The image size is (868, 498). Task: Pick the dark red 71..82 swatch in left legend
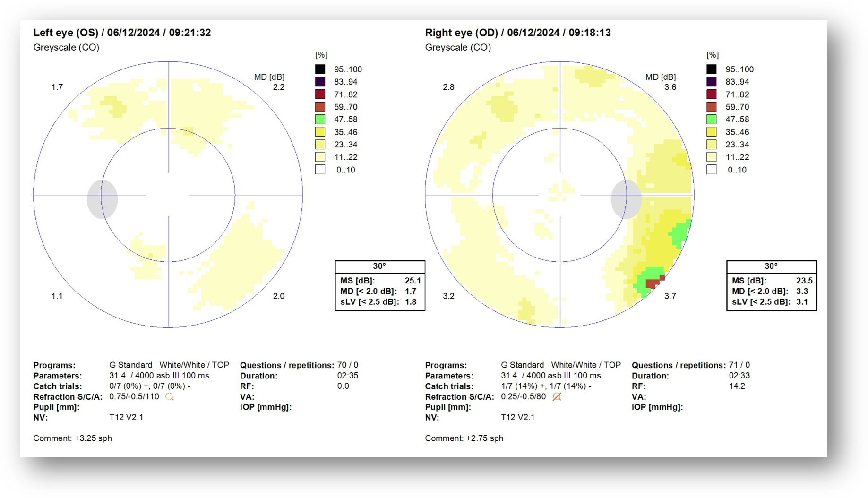[x=320, y=94]
